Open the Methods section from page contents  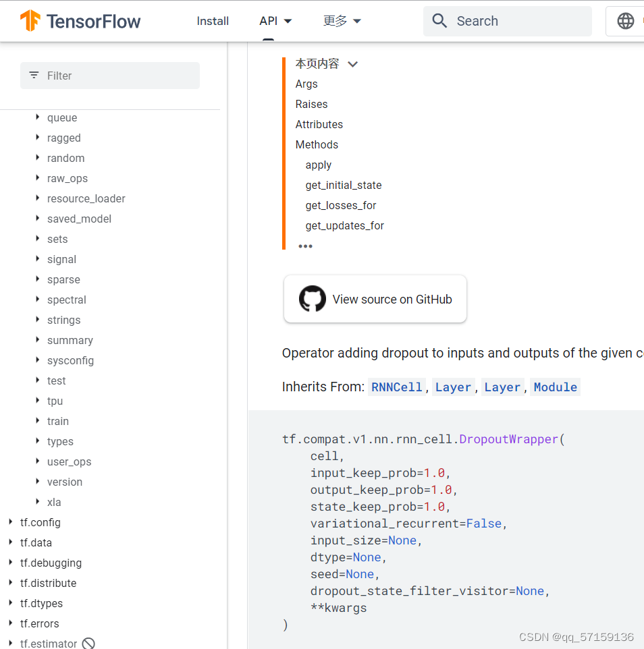pos(317,144)
